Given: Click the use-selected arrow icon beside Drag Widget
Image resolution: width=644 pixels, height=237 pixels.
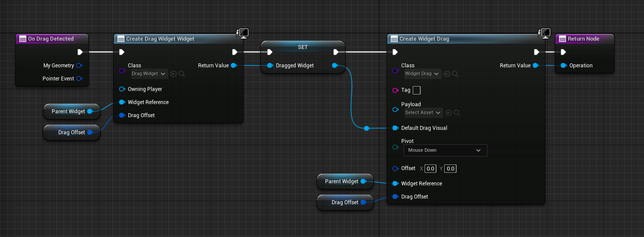Looking at the screenshot, I should point(173,74).
